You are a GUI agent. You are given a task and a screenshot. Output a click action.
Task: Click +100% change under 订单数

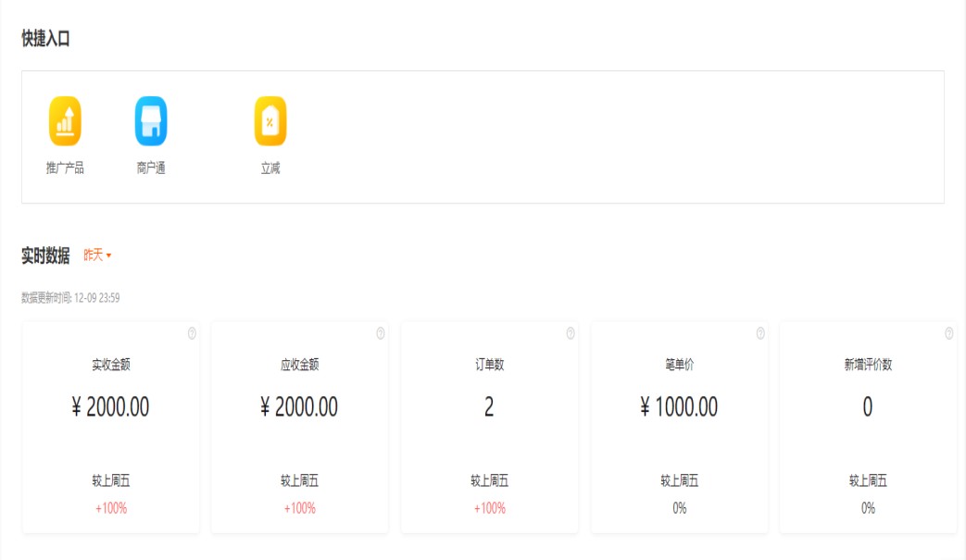(489, 508)
